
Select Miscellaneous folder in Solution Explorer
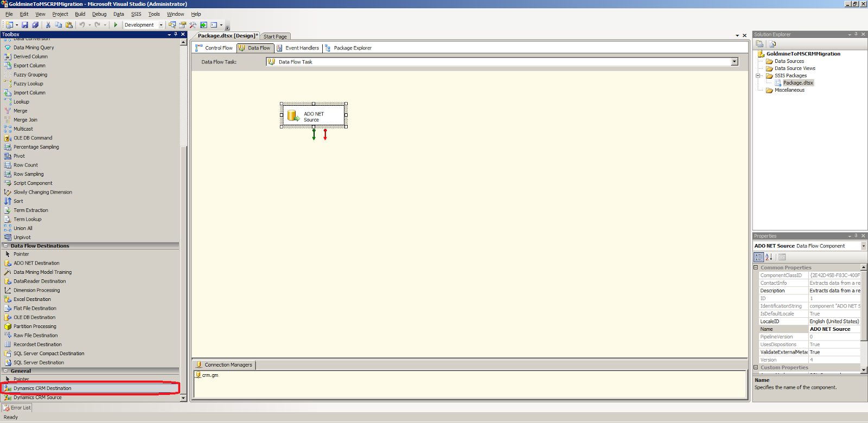coord(789,90)
